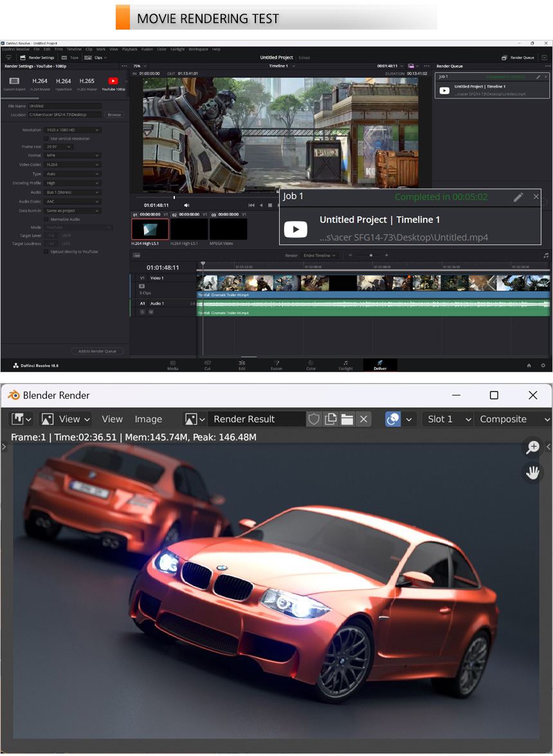Click the pan hand icon in Blender viewer

532,473
